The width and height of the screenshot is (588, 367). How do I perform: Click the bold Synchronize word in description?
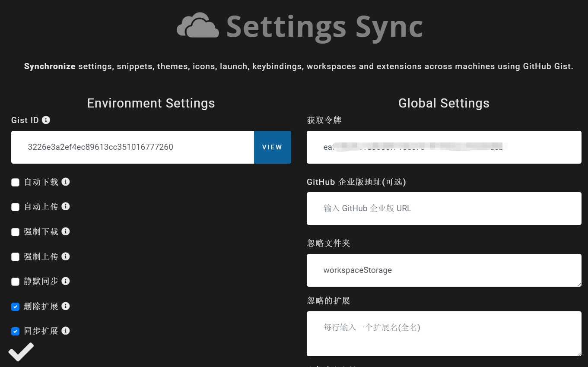click(50, 66)
